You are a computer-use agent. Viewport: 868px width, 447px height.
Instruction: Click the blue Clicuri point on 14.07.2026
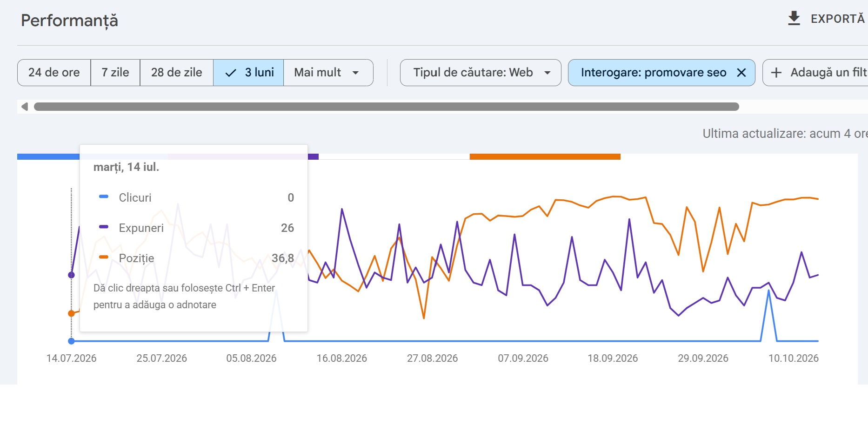tap(71, 341)
